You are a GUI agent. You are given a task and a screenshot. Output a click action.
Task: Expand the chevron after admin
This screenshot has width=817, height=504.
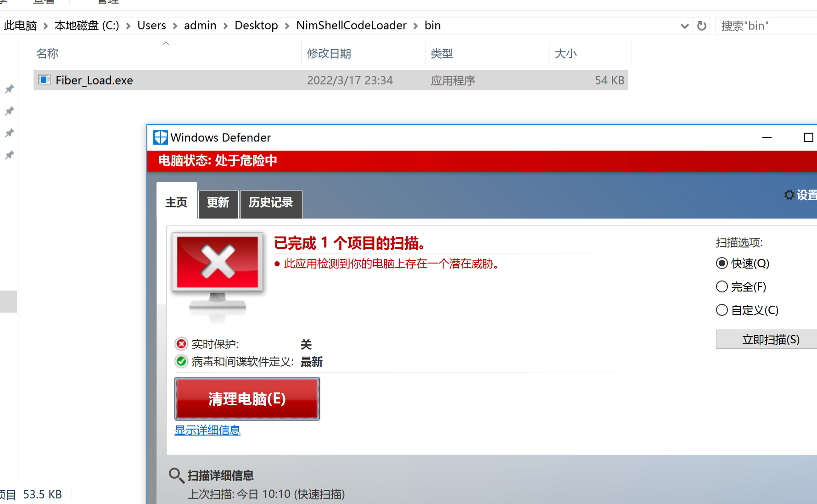tap(225, 26)
